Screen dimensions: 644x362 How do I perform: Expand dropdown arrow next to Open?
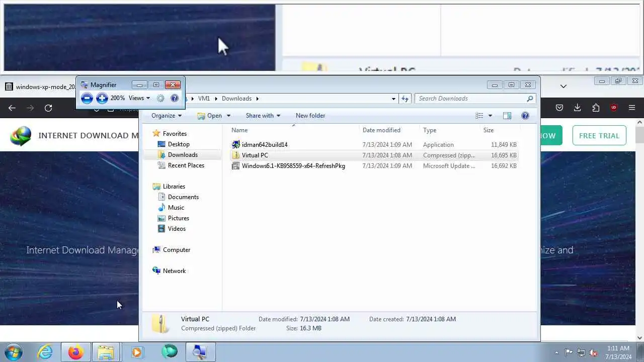click(x=228, y=116)
